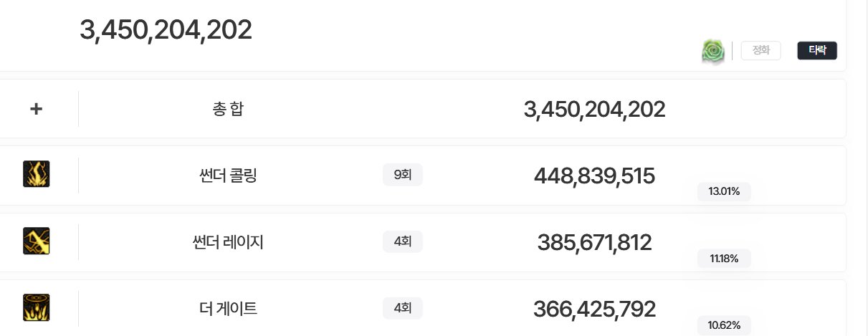Toggle the 타락 option
This screenshot has height=336, width=868.
(817, 50)
